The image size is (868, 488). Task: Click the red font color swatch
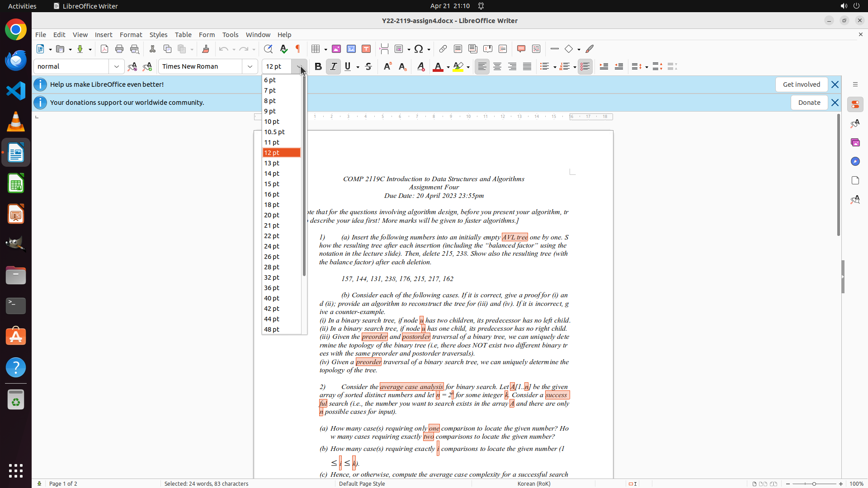click(438, 67)
